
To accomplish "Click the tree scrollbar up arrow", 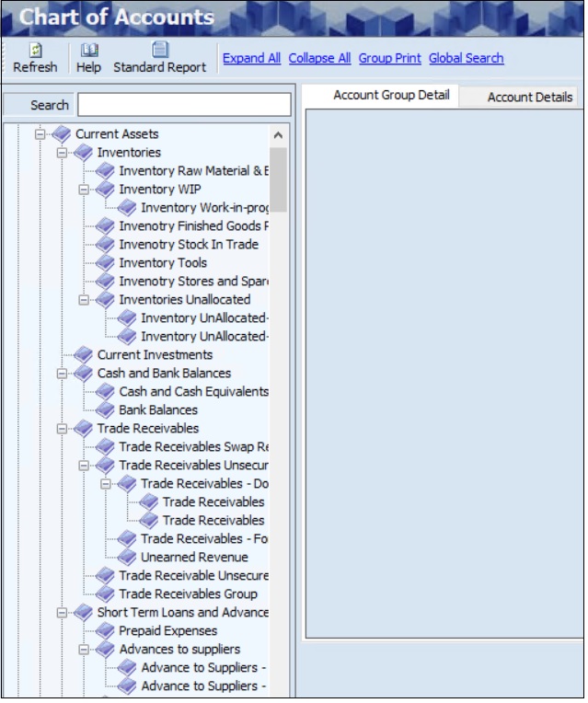I will [x=279, y=136].
